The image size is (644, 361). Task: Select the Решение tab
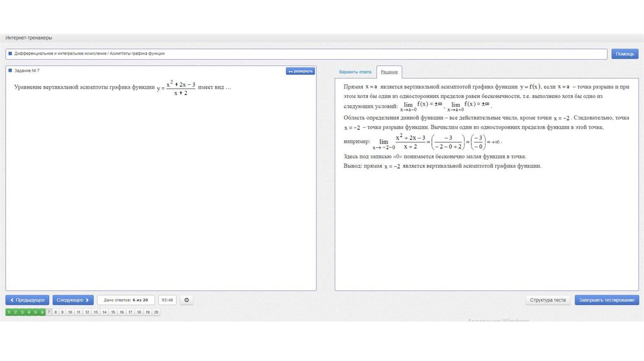pyautogui.click(x=389, y=72)
